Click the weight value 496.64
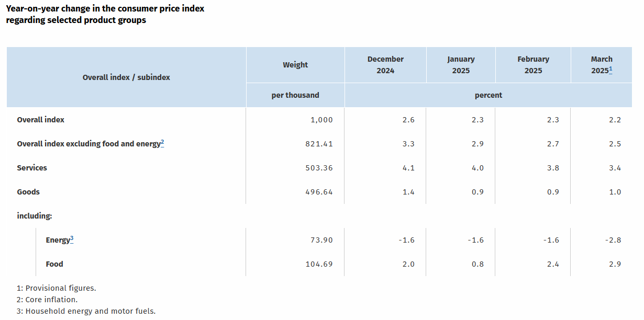 (319, 192)
